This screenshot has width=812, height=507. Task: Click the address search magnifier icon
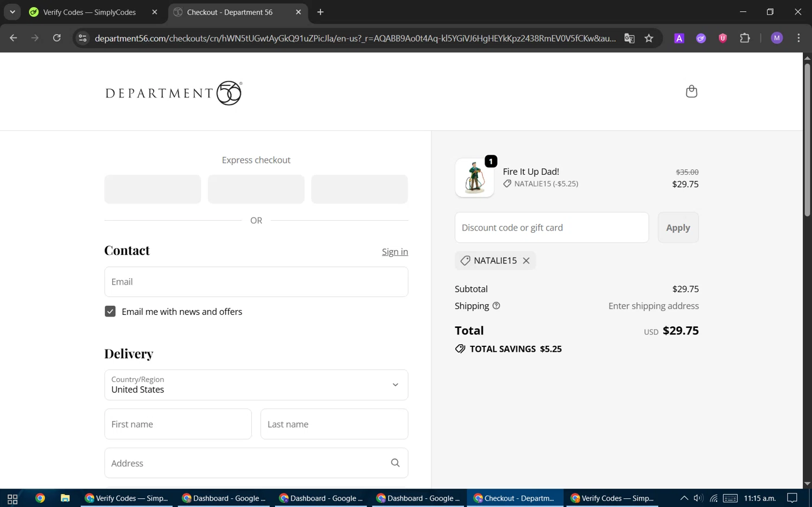(x=395, y=463)
